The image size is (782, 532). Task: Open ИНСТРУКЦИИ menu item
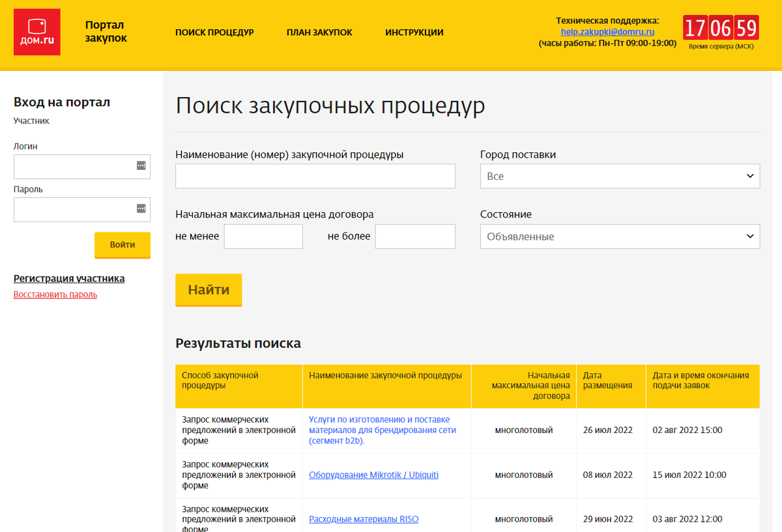pos(414,32)
